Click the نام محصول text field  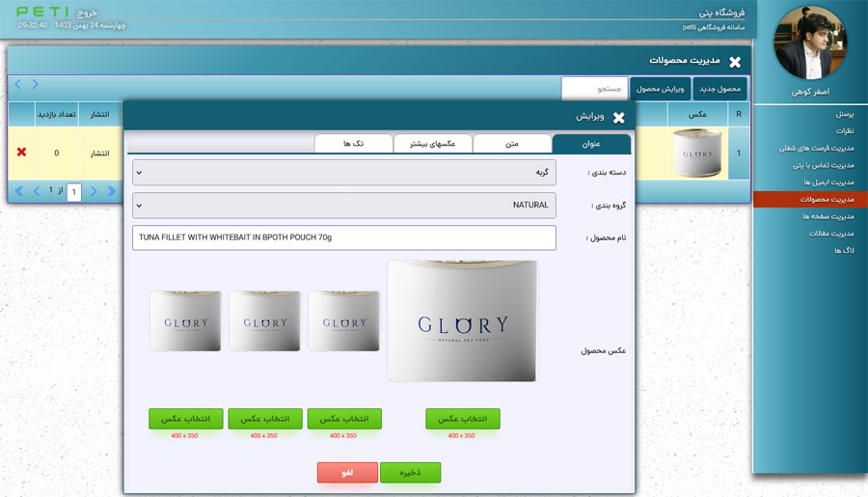click(343, 237)
